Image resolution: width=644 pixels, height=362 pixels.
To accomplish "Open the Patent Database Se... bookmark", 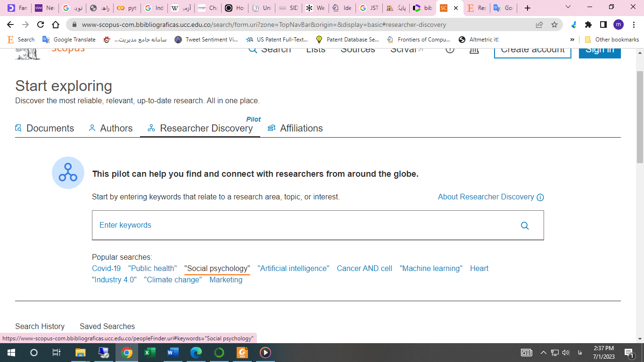I will (x=347, y=40).
